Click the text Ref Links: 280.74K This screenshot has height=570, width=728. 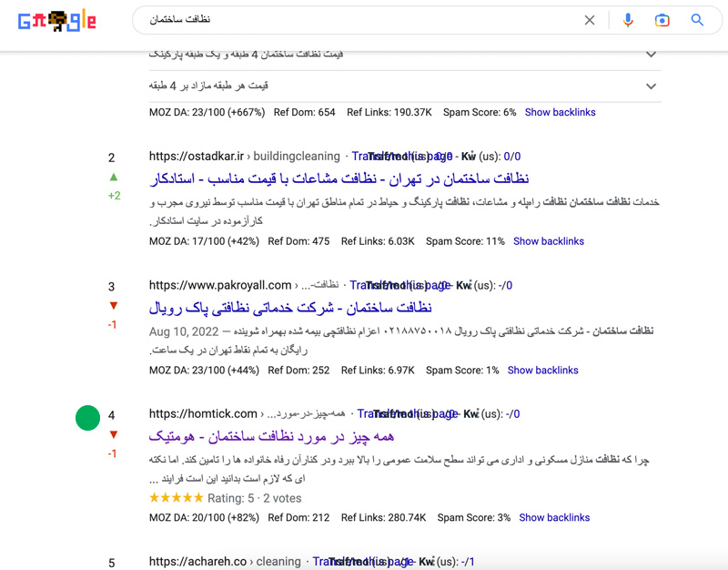tap(383, 517)
